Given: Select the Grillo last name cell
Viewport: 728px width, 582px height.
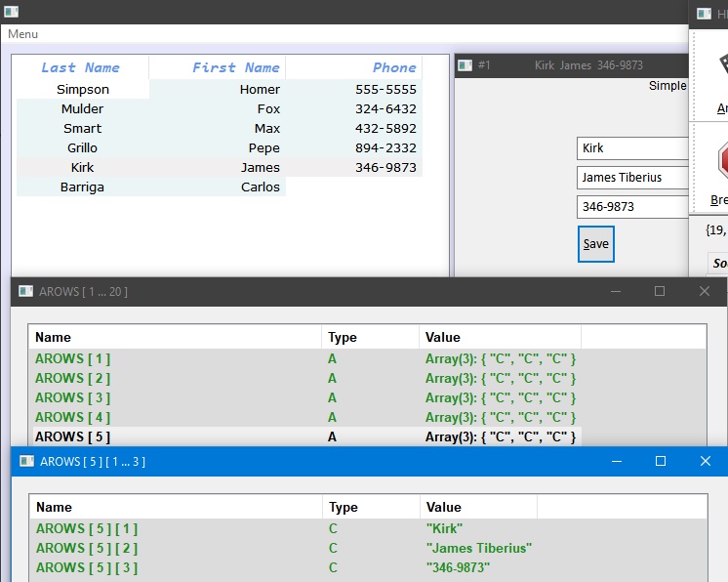Looking at the screenshot, I should (83, 147).
